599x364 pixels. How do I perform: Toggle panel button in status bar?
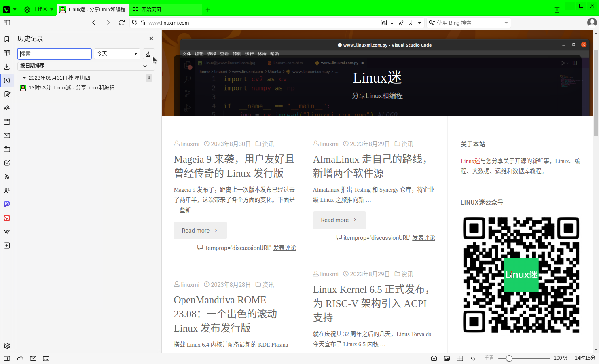click(x=7, y=358)
